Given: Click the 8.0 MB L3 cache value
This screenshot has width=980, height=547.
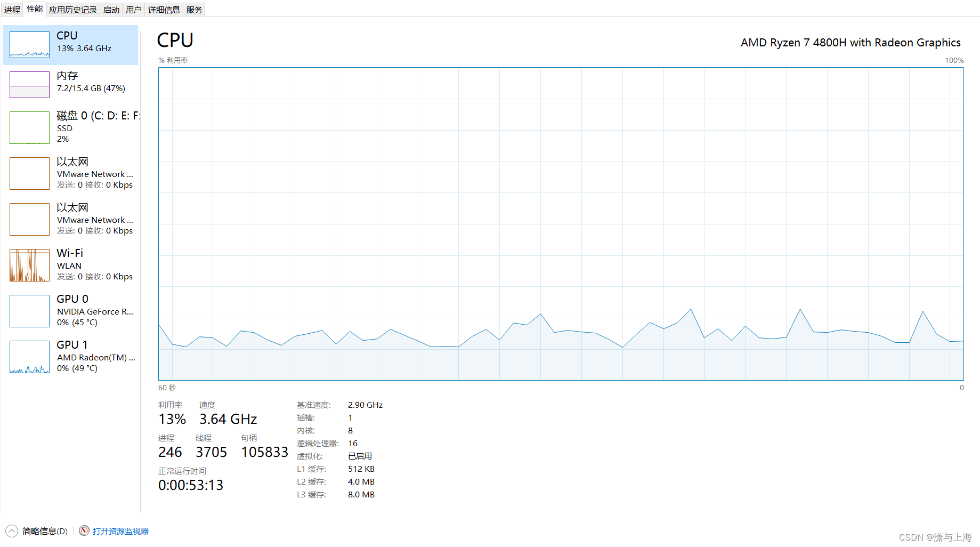Looking at the screenshot, I should 361,495.
